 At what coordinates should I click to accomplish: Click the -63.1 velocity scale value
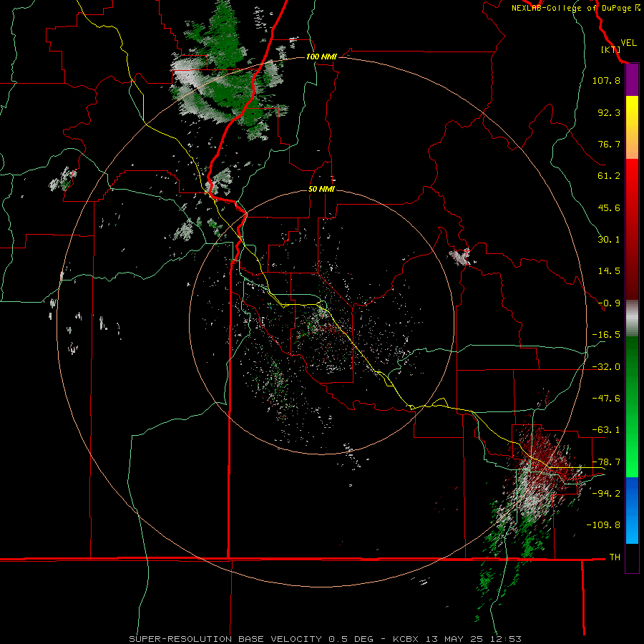(x=606, y=430)
